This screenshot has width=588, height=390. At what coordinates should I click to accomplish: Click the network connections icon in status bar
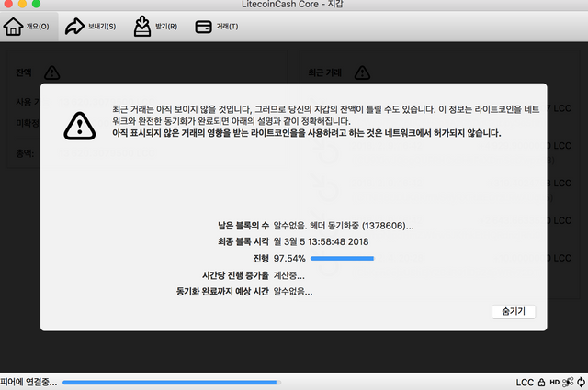coord(568,382)
